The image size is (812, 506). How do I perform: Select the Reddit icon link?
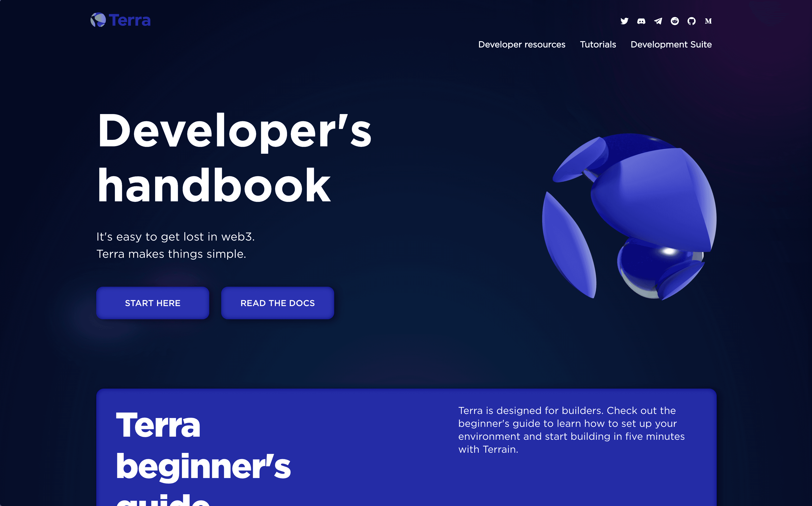674,21
